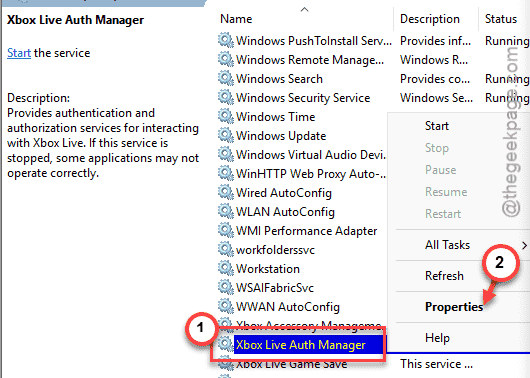Screen dimensions: 530x378
Task: Select Windows PushToInstall Service row
Action: click(314, 41)
